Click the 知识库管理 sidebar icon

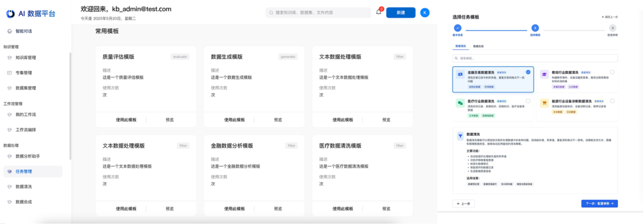click(10, 58)
